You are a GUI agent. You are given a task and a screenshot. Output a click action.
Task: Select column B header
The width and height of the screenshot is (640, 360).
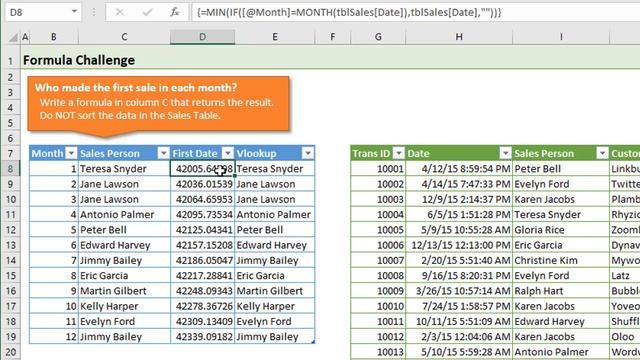53,37
